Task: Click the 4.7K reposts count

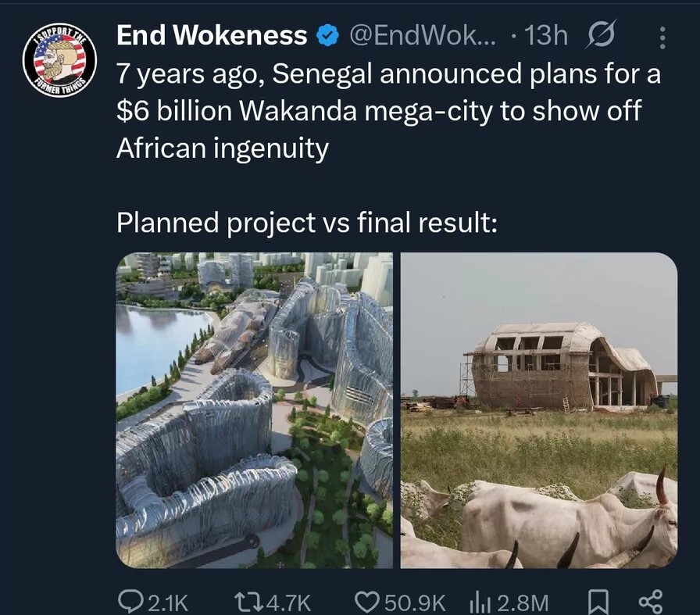Action: coord(289,603)
